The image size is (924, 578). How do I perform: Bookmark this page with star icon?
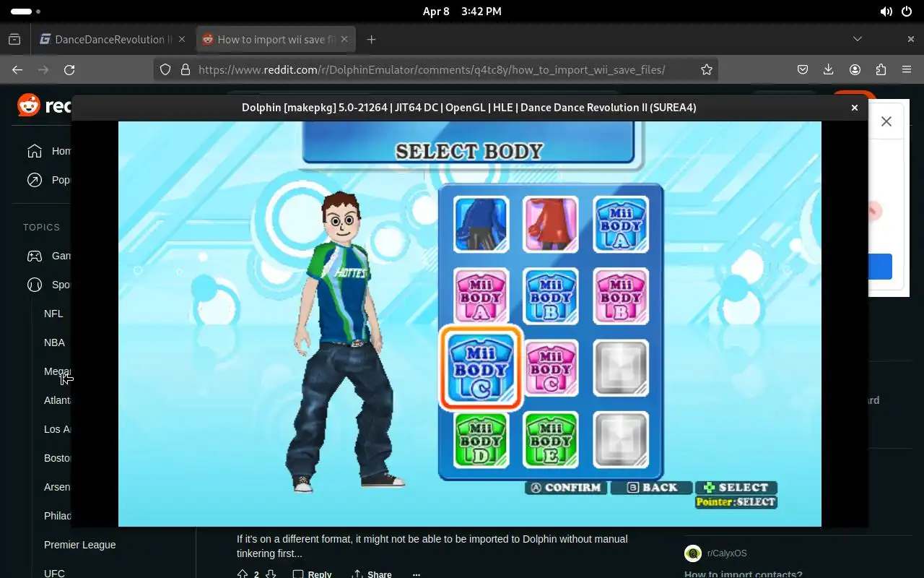707,69
